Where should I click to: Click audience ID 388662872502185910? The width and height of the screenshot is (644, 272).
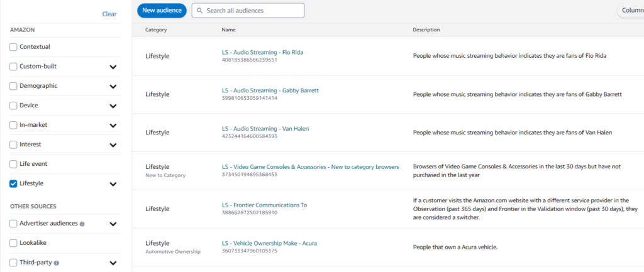pyautogui.click(x=250, y=212)
